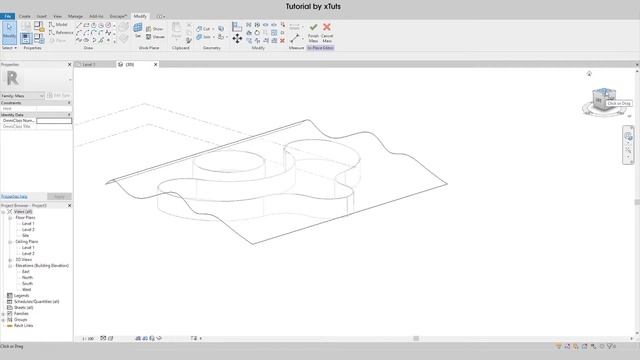Click the filter icon in status bar

pyautogui.click(x=611, y=346)
